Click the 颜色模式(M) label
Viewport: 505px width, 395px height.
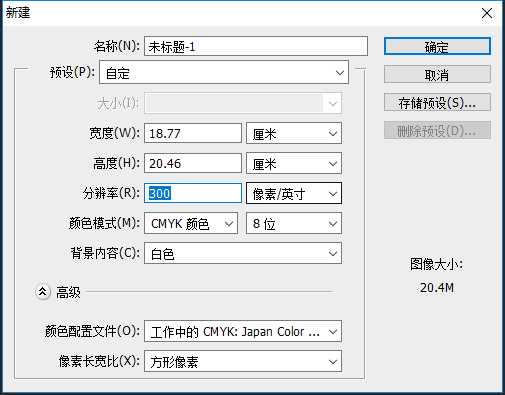(104, 223)
